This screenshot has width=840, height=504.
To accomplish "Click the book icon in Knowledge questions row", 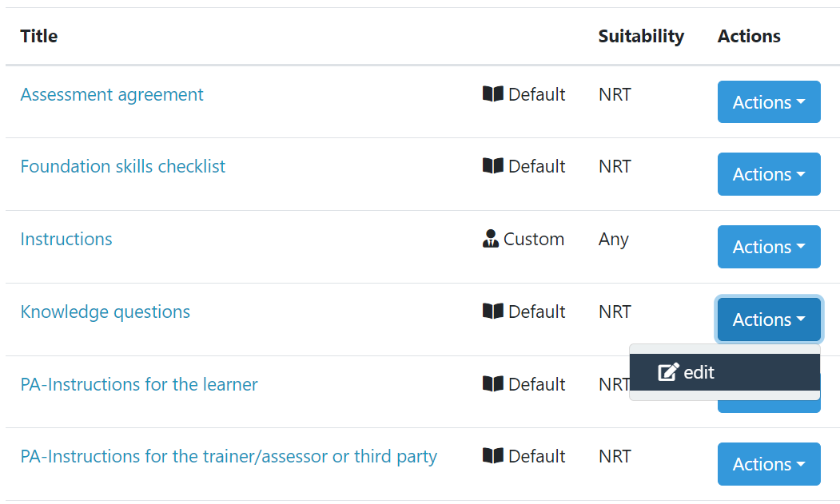I will point(493,312).
